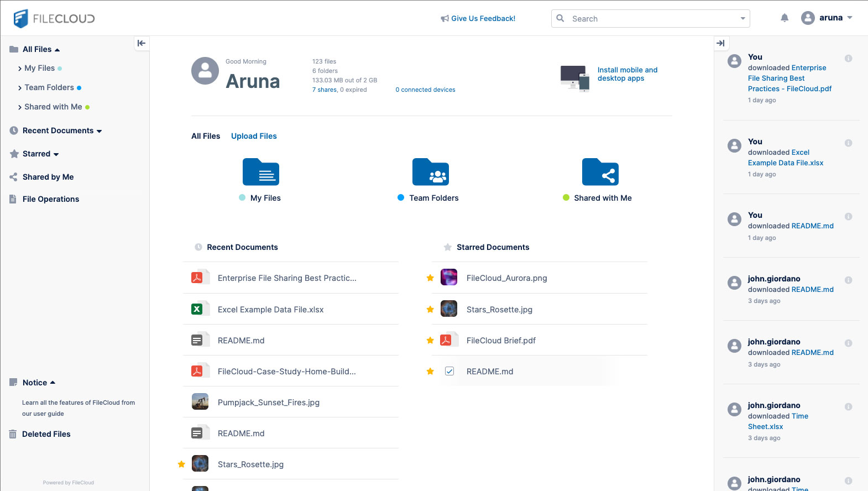The height and width of the screenshot is (491, 868).
Task: Open Enterprise File Sharing Best Practices link in activity
Action: tap(789, 78)
